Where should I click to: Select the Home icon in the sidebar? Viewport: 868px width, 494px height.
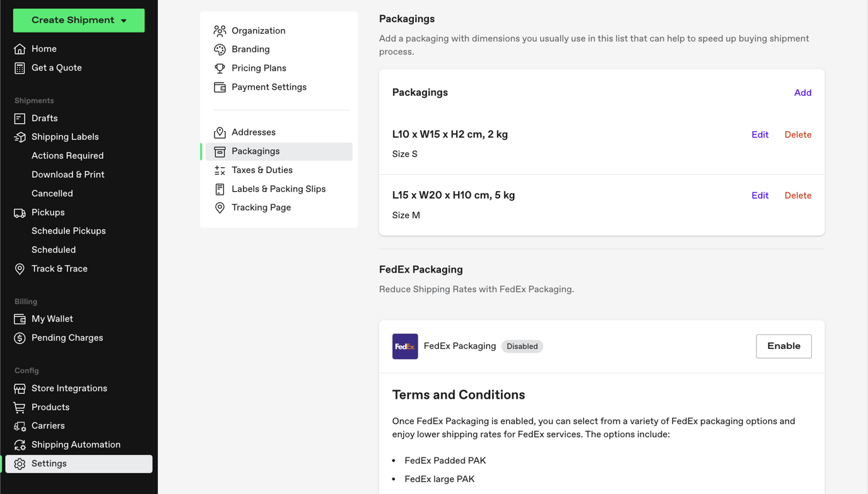pyautogui.click(x=20, y=49)
